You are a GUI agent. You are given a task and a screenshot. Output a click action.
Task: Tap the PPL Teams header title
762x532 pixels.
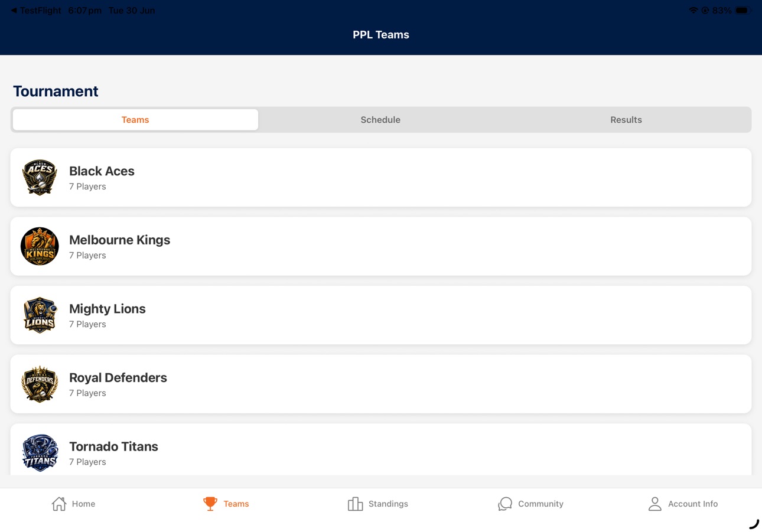pos(381,35)
